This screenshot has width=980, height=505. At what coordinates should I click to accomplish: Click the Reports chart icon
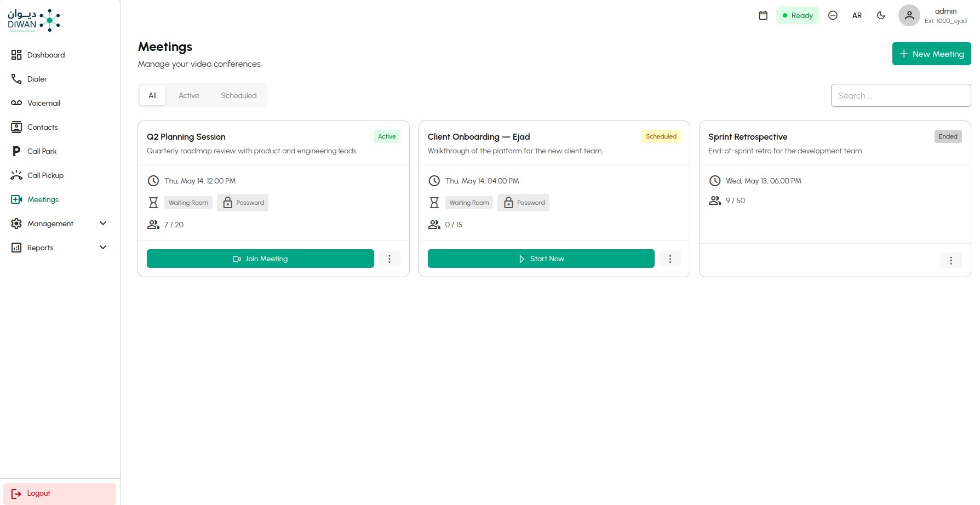[16, 248]
